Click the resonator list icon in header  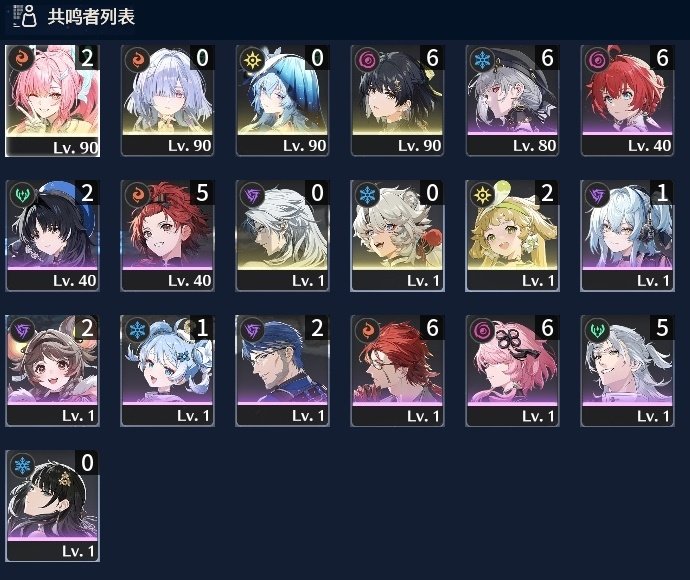(25, 16)
